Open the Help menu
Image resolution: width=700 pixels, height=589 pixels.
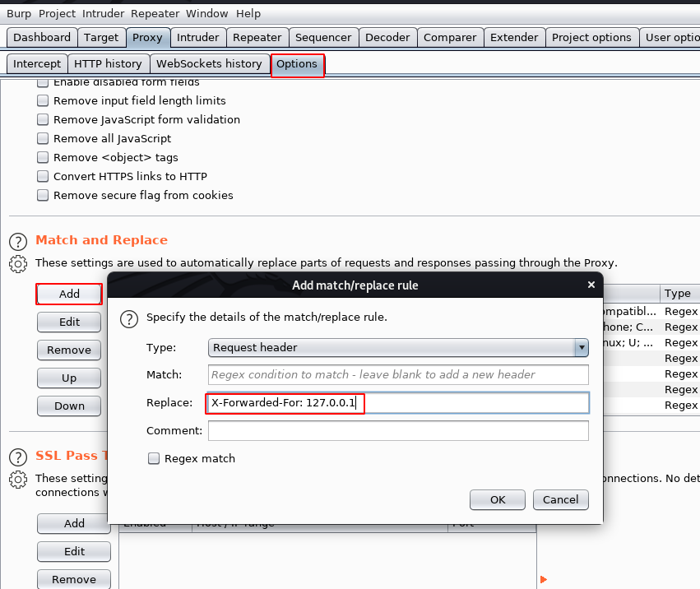coord(248,14)
